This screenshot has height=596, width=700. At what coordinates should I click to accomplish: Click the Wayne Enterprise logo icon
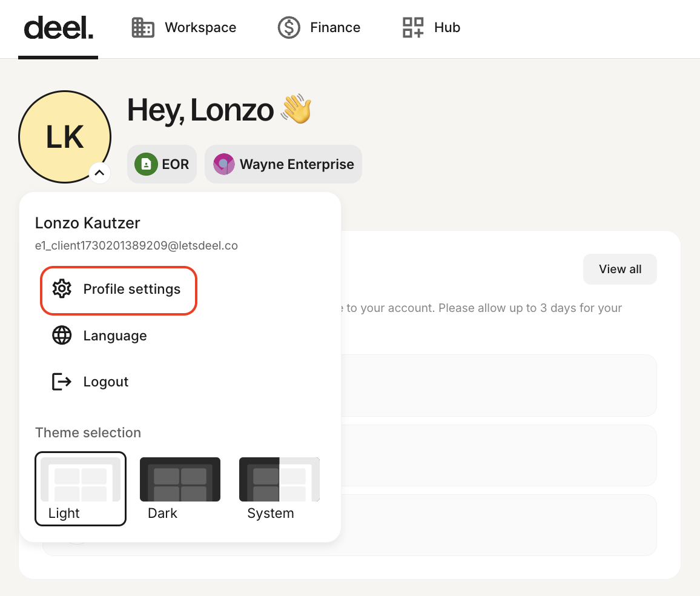(223, 164)
